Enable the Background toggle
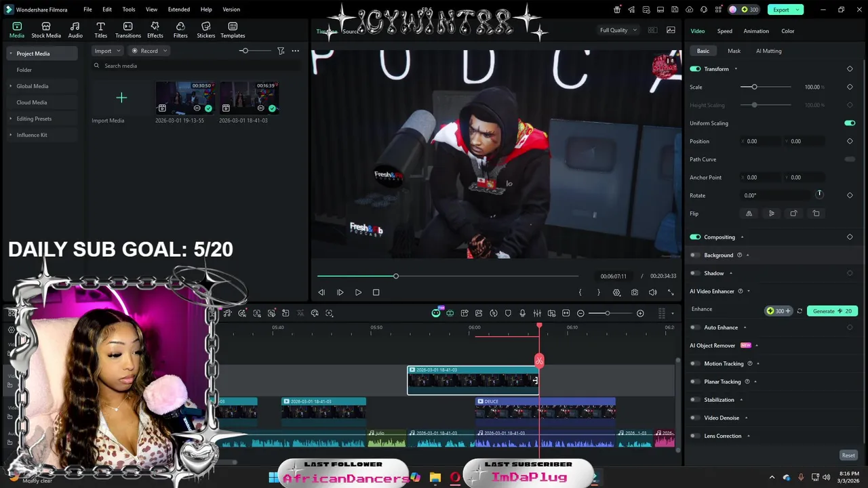 point(694,256)
